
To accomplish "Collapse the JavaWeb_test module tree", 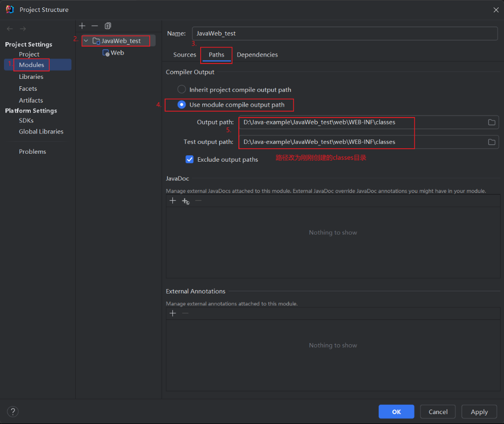I will tap(86, 40).
